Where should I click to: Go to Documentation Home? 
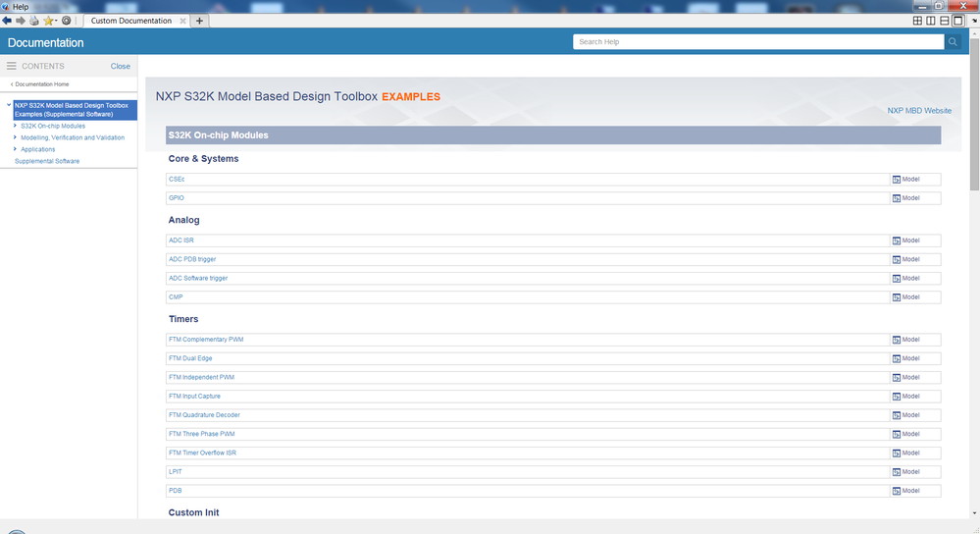(41, 83)
